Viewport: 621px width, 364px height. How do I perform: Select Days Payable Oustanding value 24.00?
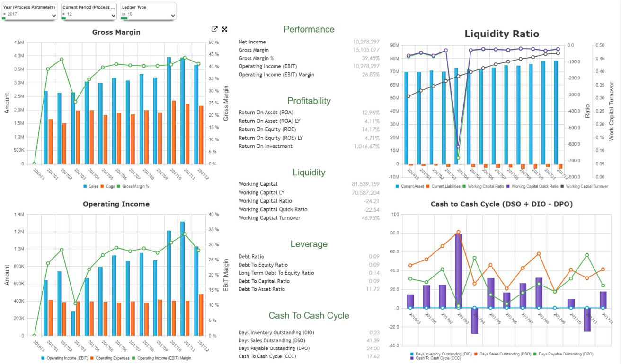click(x=373, y=348)
